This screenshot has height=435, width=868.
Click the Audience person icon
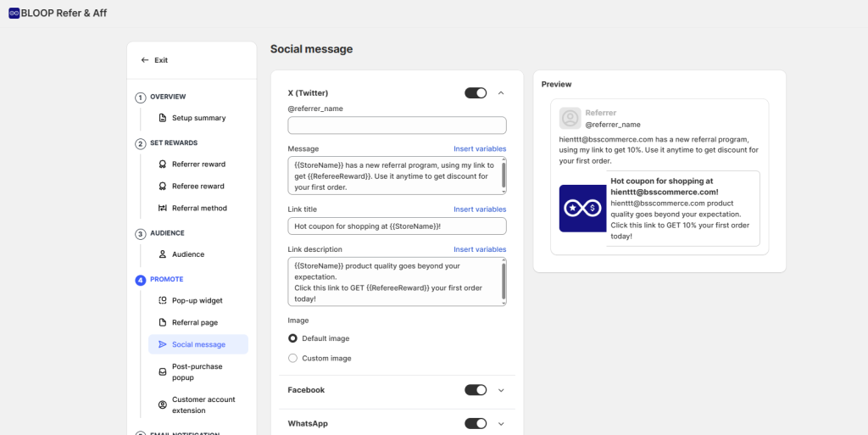[x=163, y=254]
